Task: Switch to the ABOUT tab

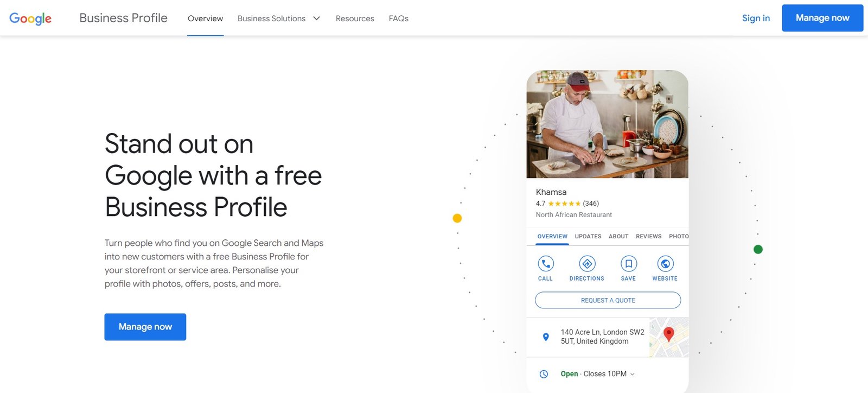Action: point(618,237)
